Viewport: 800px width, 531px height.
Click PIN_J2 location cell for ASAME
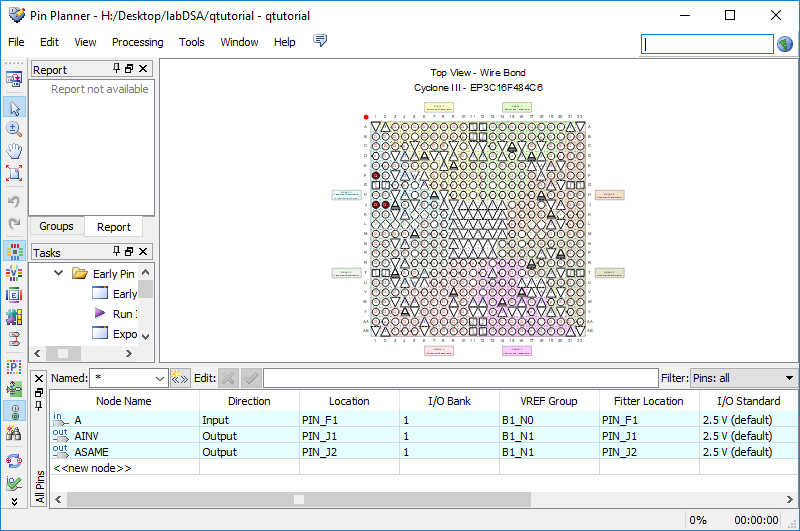click(x=349, y=452)
